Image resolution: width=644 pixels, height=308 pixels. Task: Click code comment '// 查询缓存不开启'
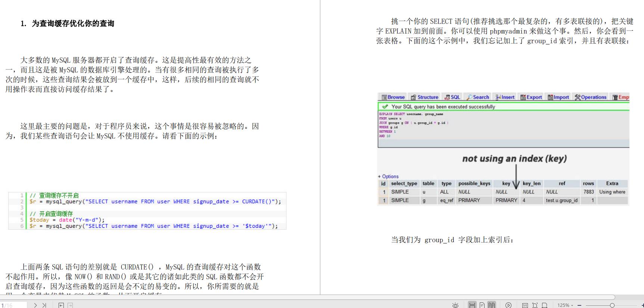click(54, 195)
